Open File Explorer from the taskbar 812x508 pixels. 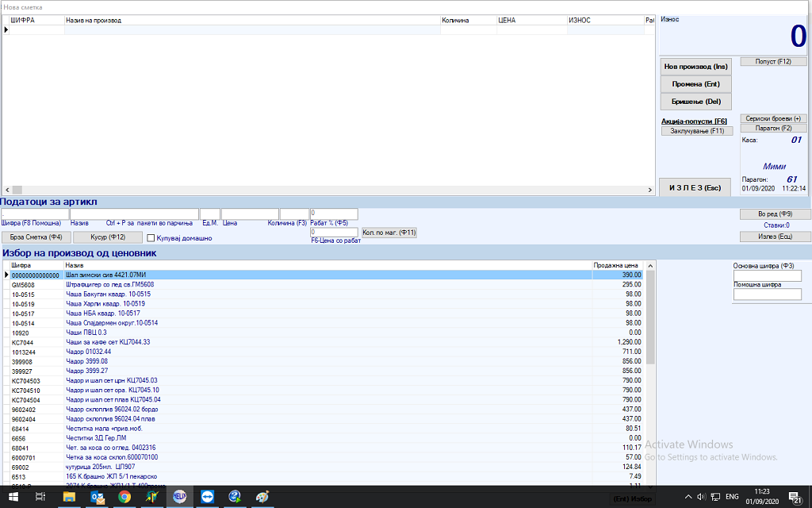click(x=69, y=497)
